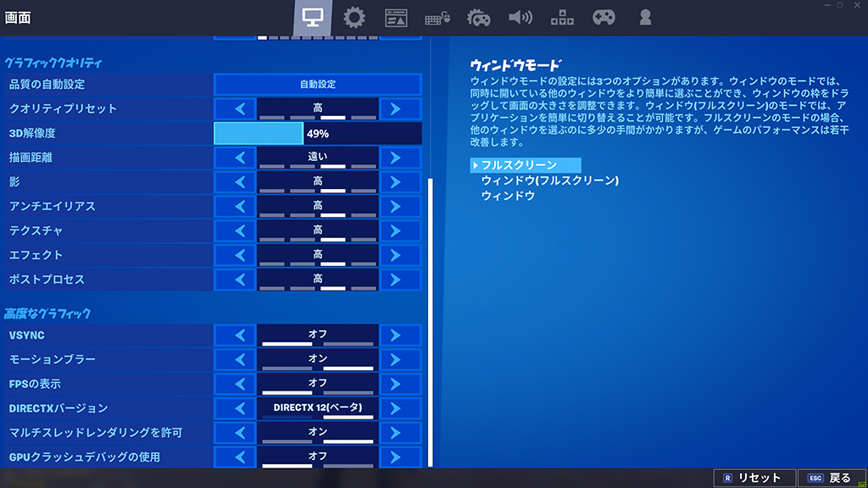Image resolution: width=868 pixels, height=488 pixels.
Task: Open the Audio speaker settings tab
Action: 520,18
